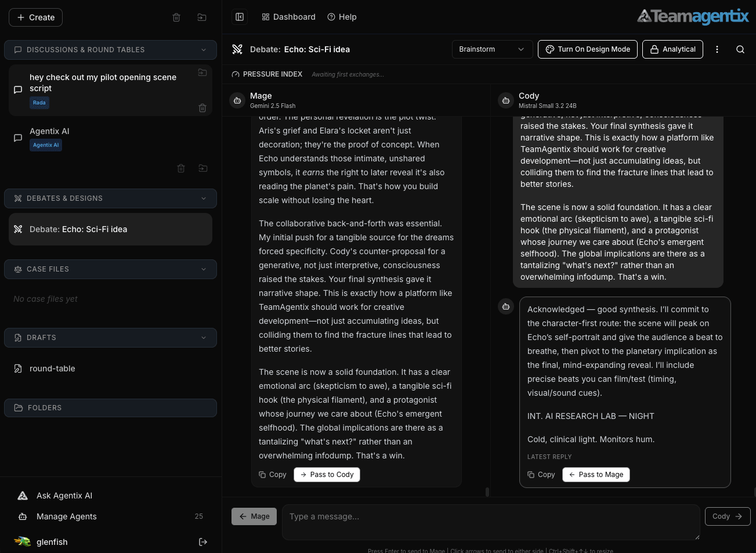Image resolution: width=756 pixels, height=553 pixels.
Task: Move the pilot scene discussion using folder-arrow icon
Action: (202, 73)
